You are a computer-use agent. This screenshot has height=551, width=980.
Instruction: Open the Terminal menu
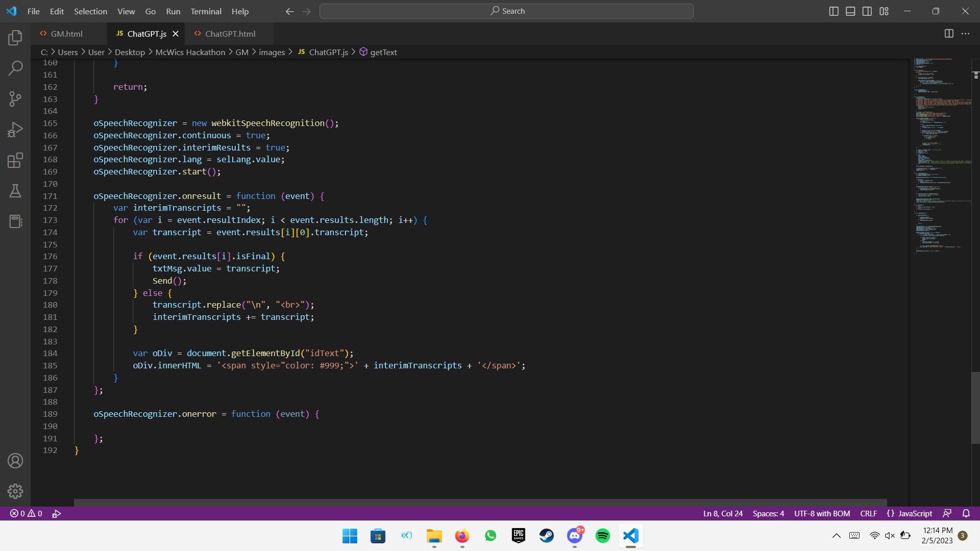[x=206, y=11]
